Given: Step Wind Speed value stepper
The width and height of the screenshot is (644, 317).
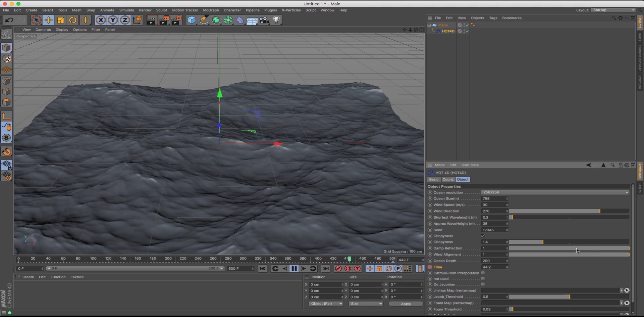Looking at the screenshot, I should [x=507, y=205].
